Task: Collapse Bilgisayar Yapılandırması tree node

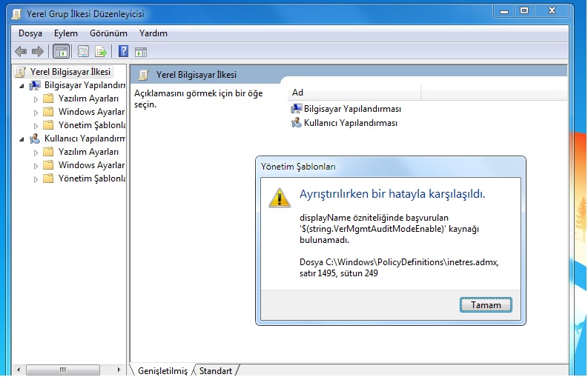Action: 22,86
